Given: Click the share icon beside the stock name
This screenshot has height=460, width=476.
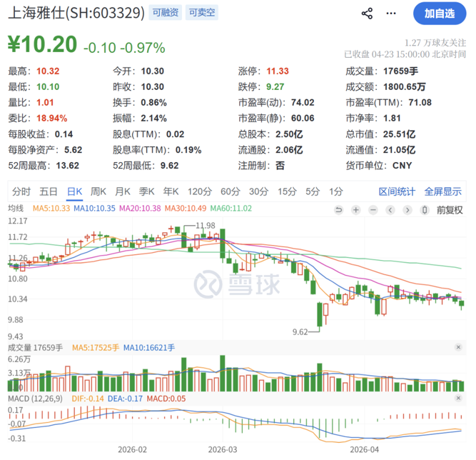Looking at the screenshot, I should 368,14.
